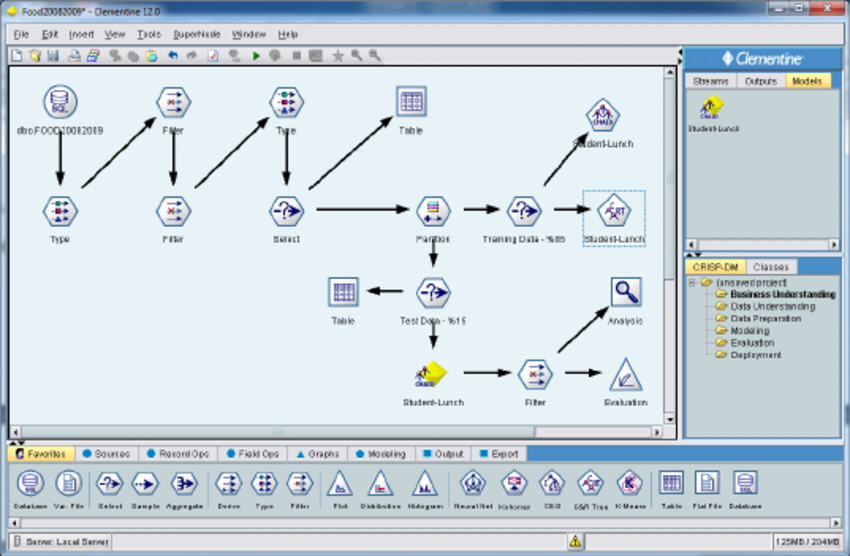Pick the Neural Net node from palette
This screenshot has height=556, width=850.
(x=471, y=485)
